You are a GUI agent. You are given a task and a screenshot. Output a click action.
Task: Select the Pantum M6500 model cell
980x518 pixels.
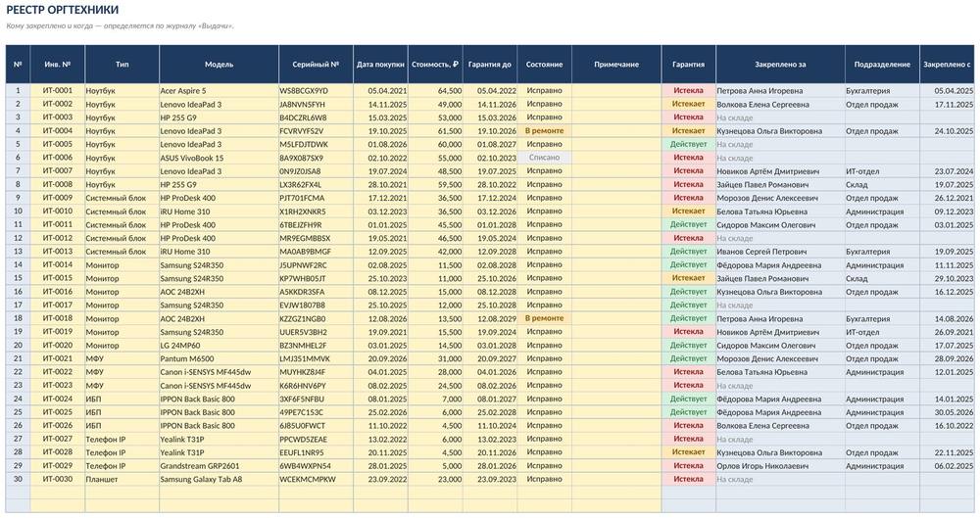(219, 358)
